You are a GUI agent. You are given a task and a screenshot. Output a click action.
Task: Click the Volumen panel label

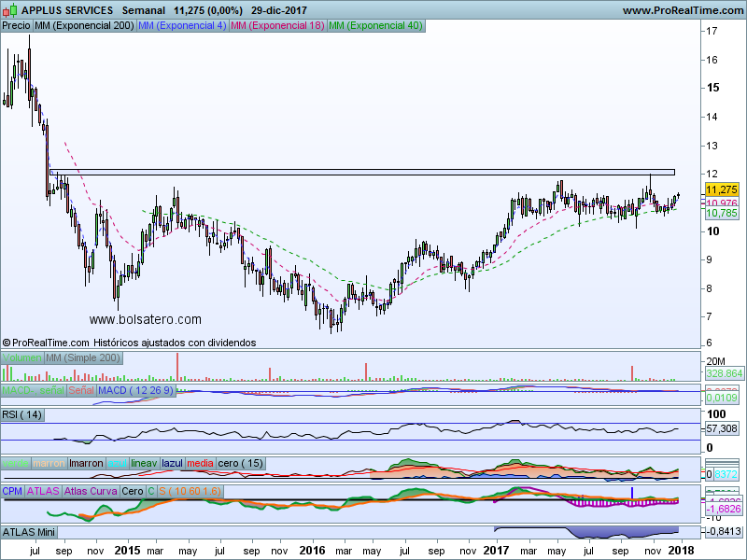(x=21, y=357)
